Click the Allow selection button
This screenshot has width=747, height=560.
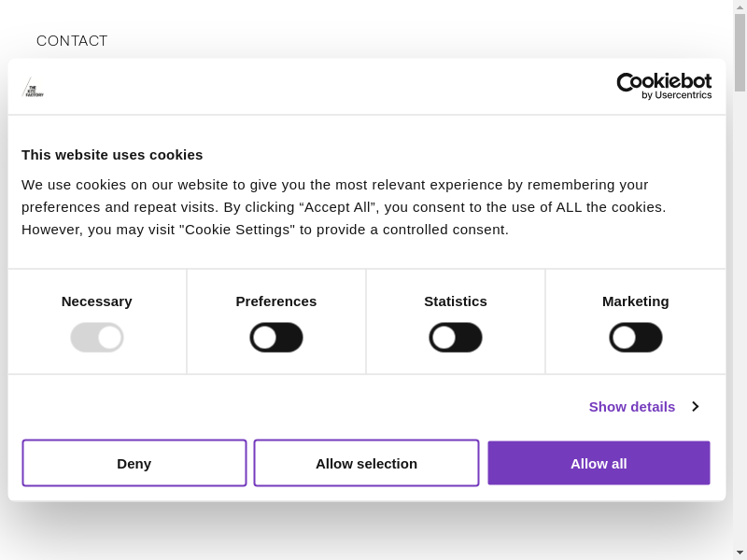tap(366, 463)
